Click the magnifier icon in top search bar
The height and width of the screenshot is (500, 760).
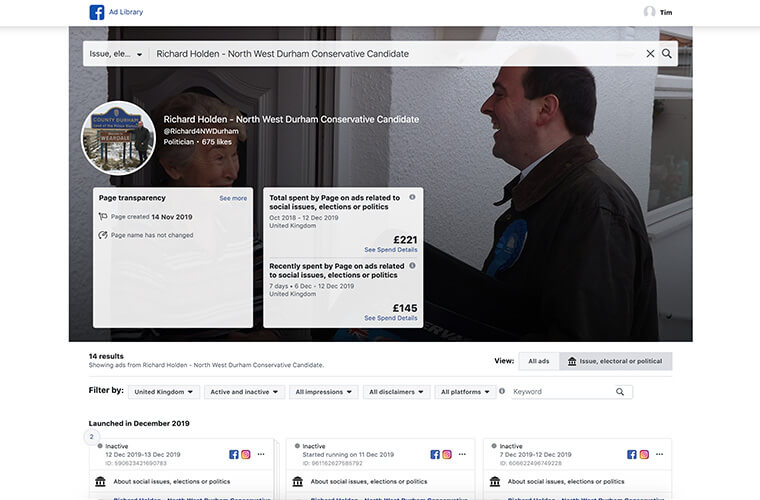point(667,54)
